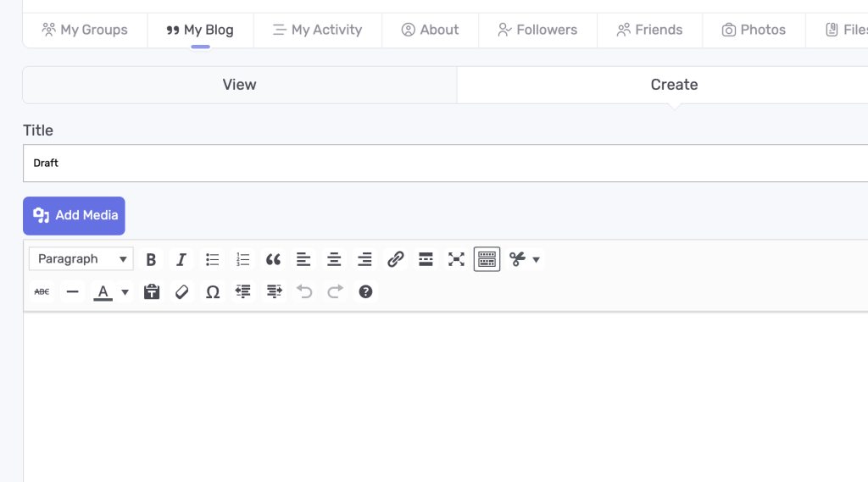This screenshot has height=482, width=868.
Task: Insert Read More tag
Action: 426,259
